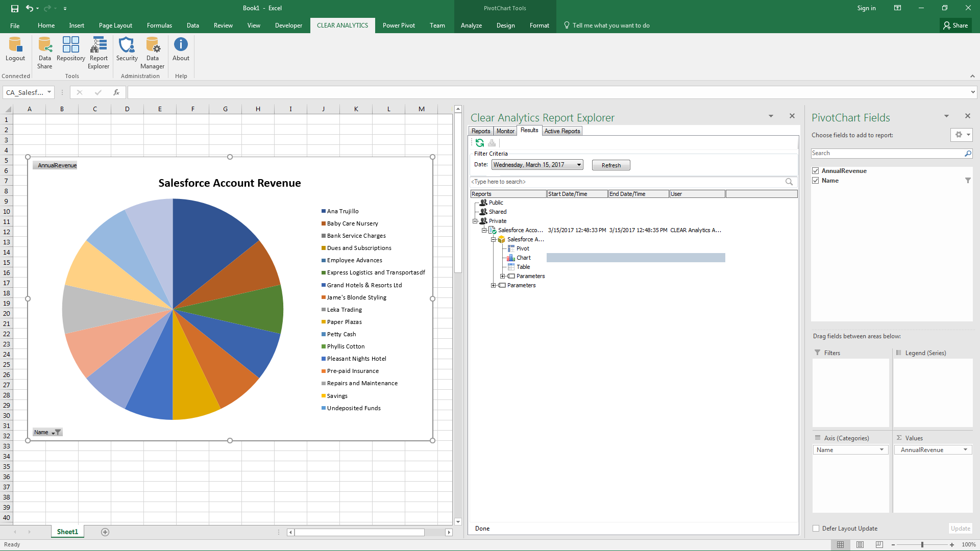Collapse the Private tree node
Screen dimensions: 980x551
click(x=475, y=221)
